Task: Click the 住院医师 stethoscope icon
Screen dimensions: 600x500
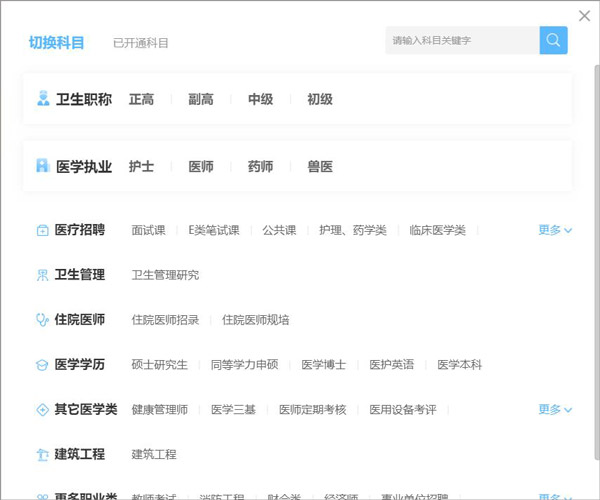Action: (x=42, y=320)
